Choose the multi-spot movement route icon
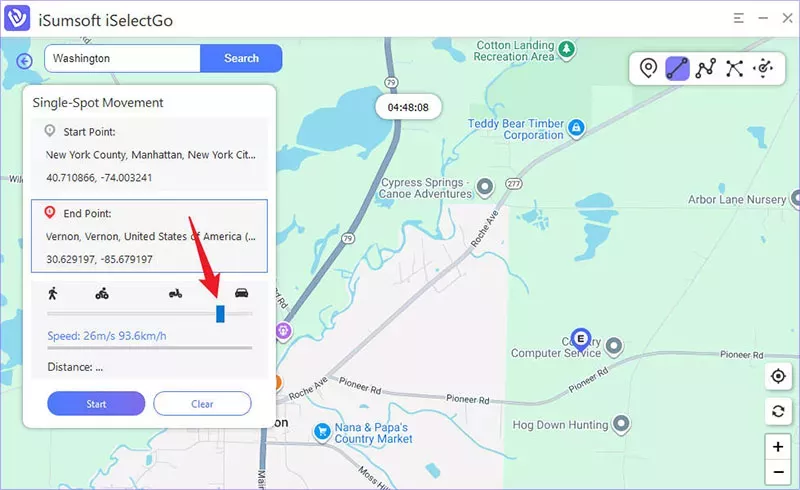The image size is (800, 490). (706, 68)
